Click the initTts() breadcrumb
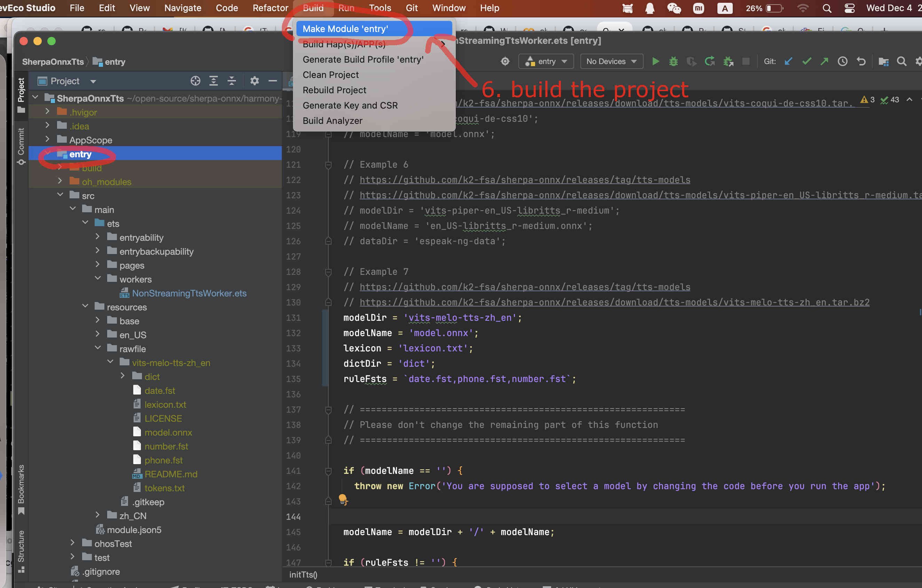Viewport: 922px width, 588px height. point(303,574)
